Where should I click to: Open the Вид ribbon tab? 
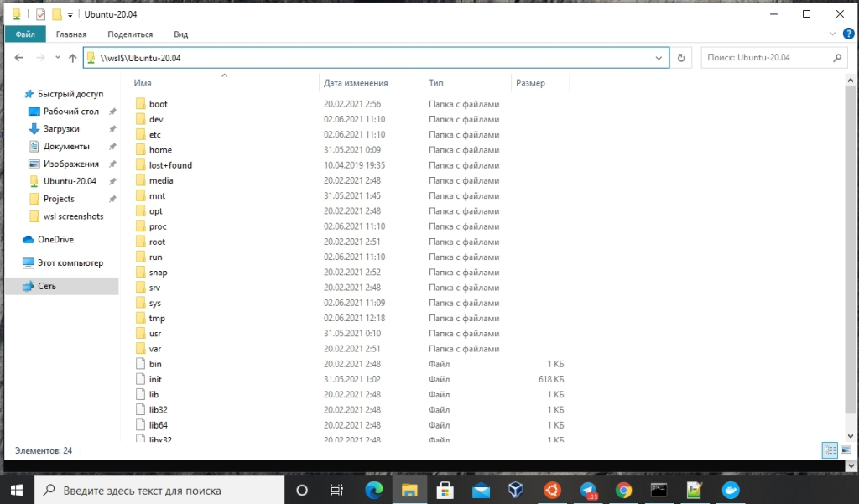[x=181, y=34]
